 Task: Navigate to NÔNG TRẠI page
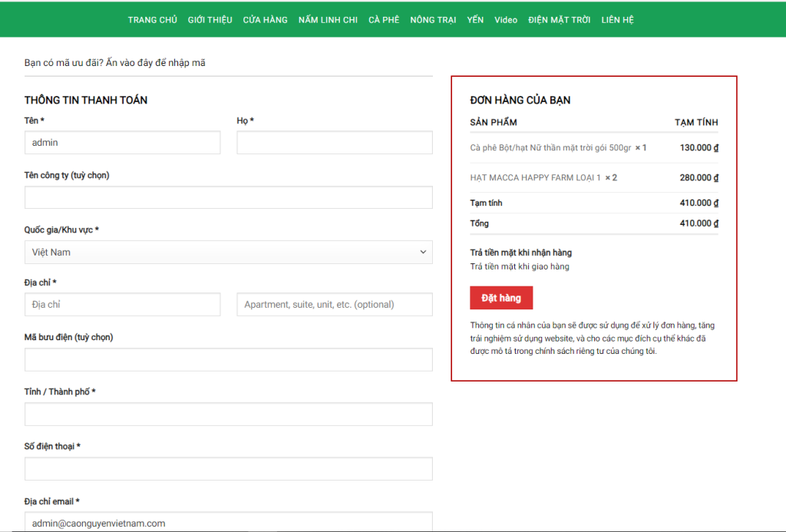[x=433, y=20]
